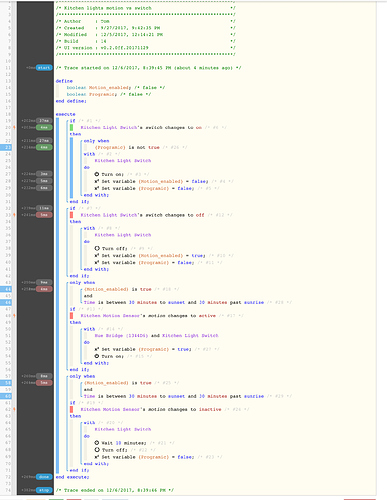387x500 pixels.
Task: Click 'end execute;' on line 72
Action: pyautogui.click(x=72, y=477)
